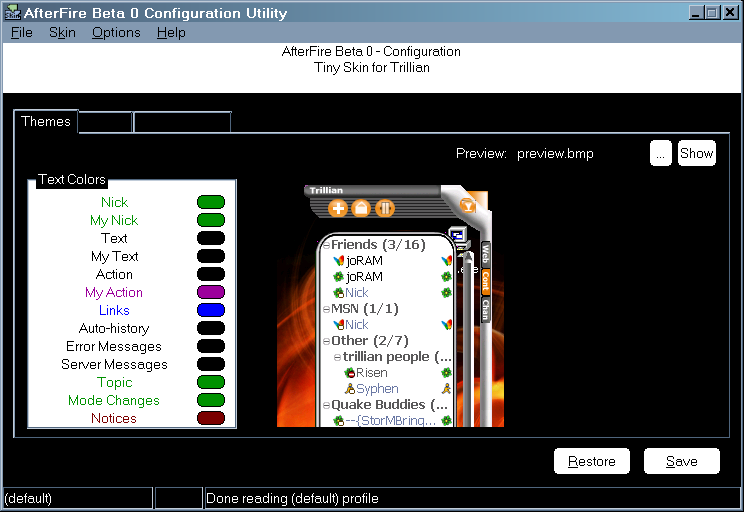
Task: Click the '(default)' profile status bar cell
Action: coord(78,498)
